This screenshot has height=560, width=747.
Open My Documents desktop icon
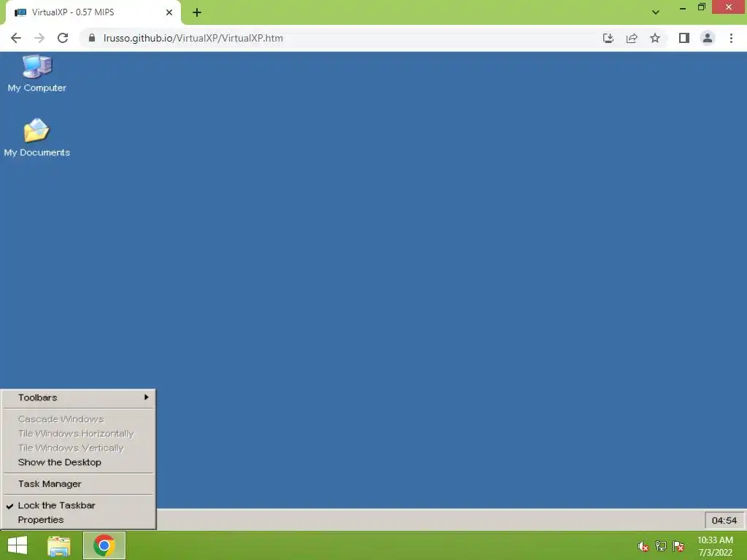click(36, 138)
